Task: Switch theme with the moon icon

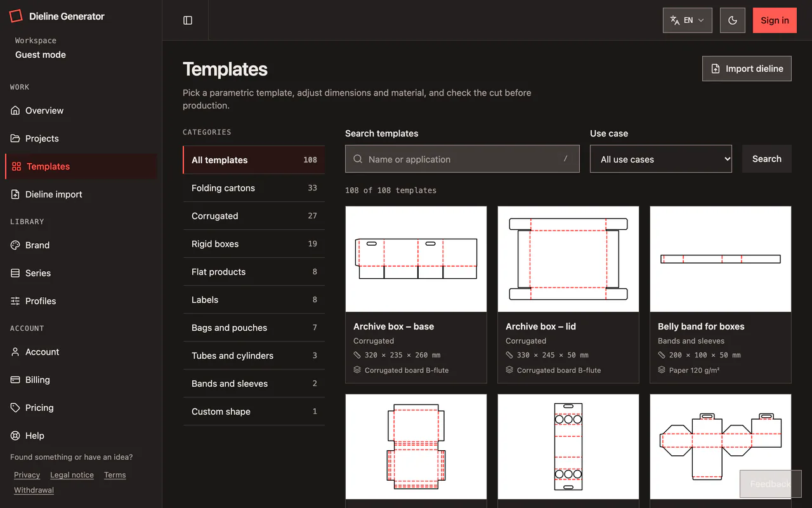Action: pyautogui.click(x=733, y=20)
